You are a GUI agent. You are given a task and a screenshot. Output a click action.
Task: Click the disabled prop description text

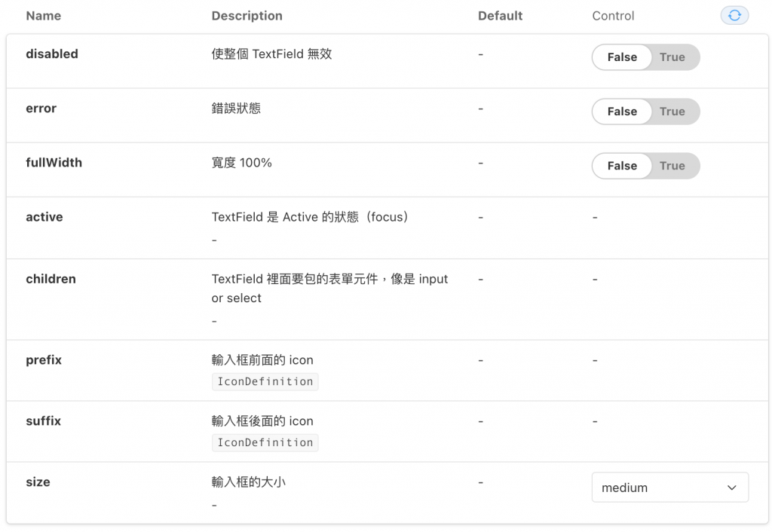271,54
